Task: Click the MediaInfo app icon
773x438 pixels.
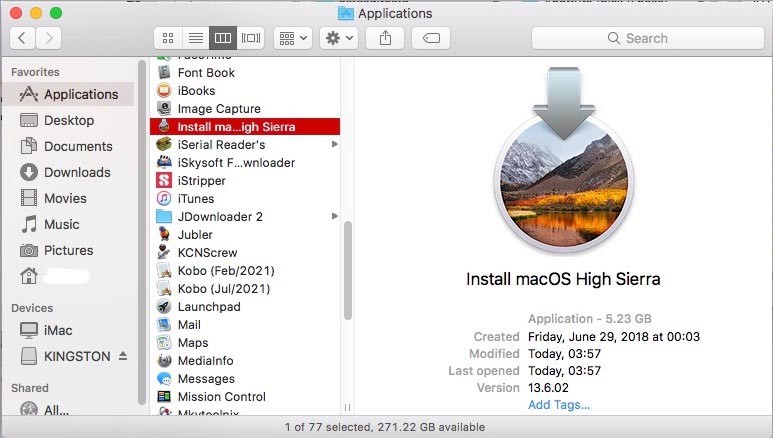Action: click(x=164, y=361)
